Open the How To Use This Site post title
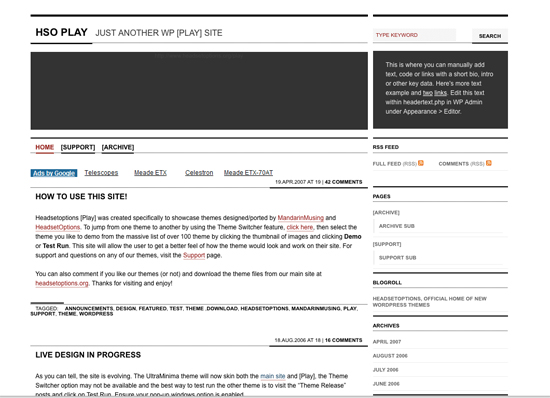Screen dimensions: 550x398 coord(81,196)
